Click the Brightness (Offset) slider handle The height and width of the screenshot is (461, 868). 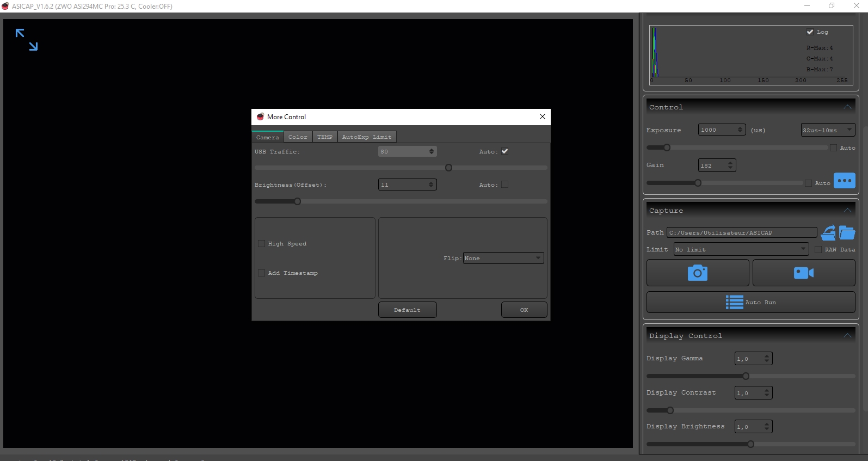point(298,201)
